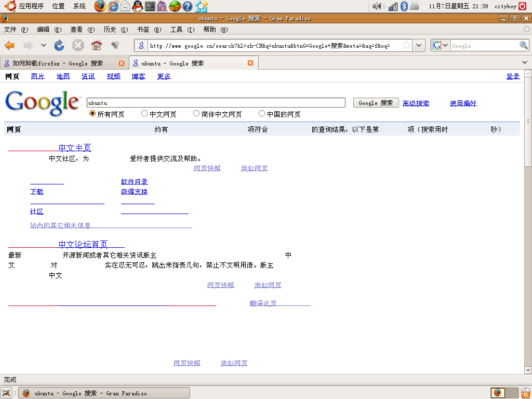Go to the home page via house icon
Screen dimensions: 532x399
pos(97,45)
